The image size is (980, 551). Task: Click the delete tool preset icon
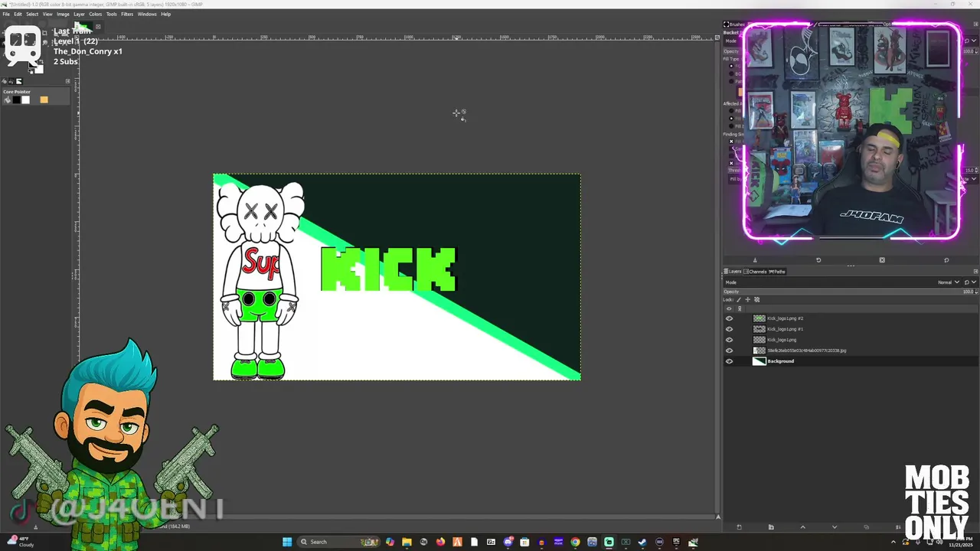882,260
